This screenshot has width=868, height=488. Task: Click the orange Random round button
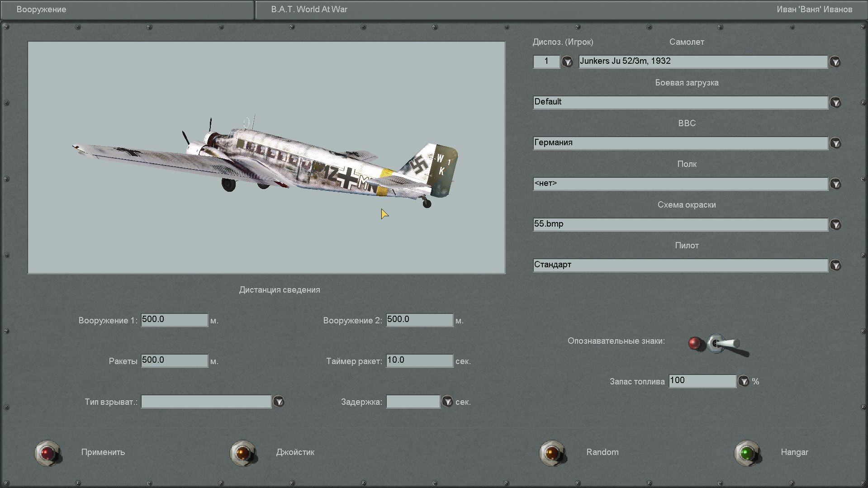(552, 453)
